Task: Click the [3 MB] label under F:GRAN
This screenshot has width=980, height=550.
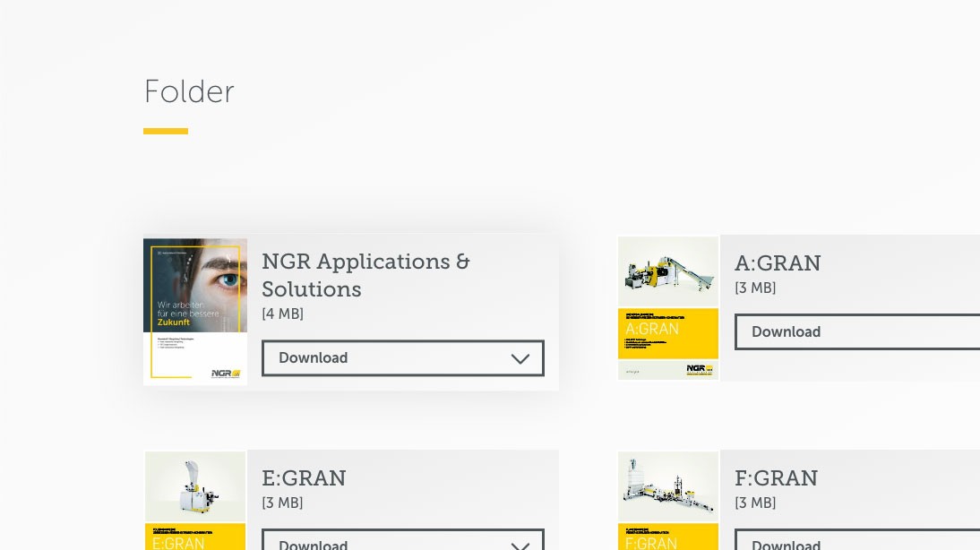Action: (755, 503)
